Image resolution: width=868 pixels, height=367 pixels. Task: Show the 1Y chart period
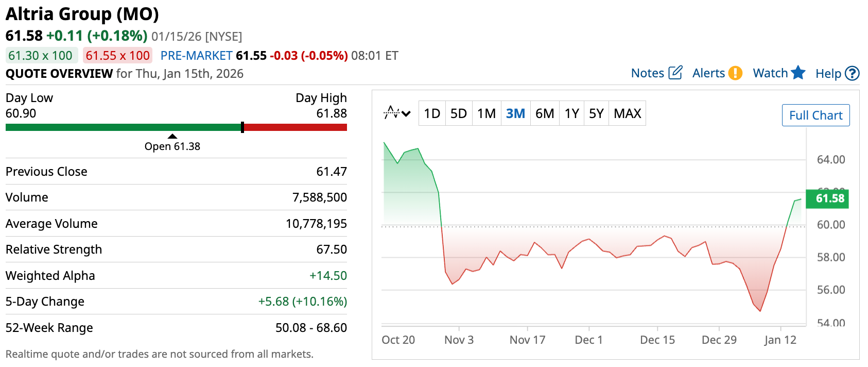[x=572, y=113]
